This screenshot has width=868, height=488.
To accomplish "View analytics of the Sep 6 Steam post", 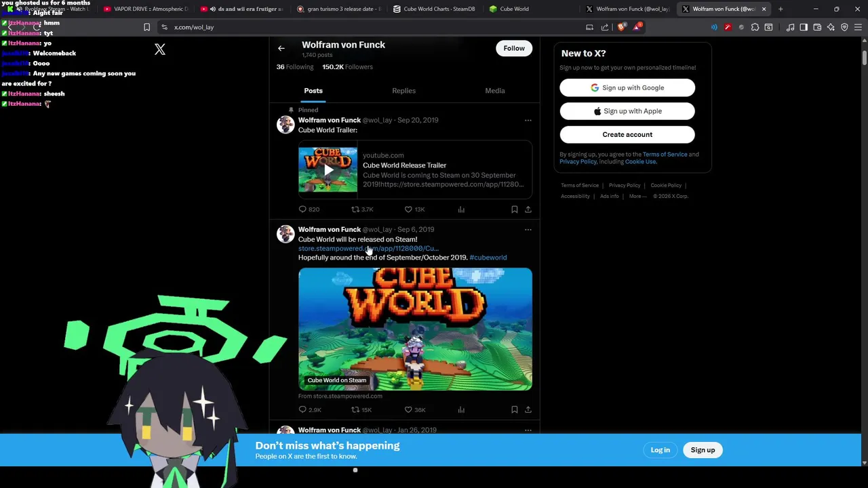I will pyautogui.click(x=461, y=409).
